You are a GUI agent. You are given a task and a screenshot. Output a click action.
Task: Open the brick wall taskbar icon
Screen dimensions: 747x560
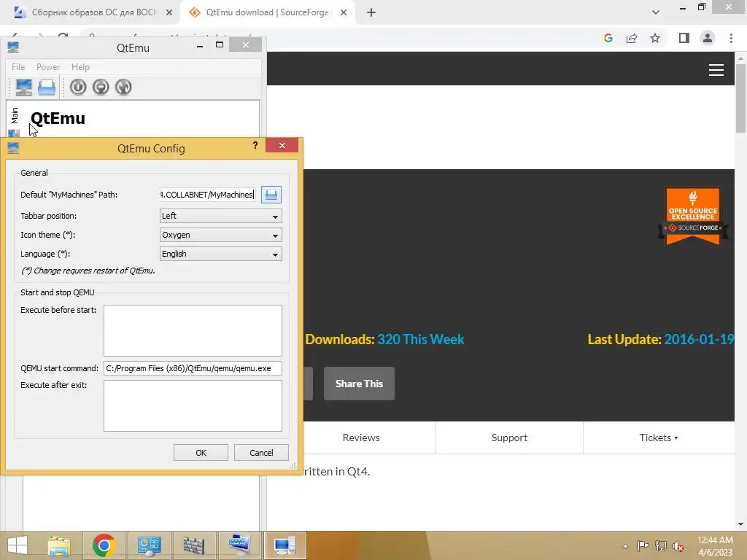point(193,545)
